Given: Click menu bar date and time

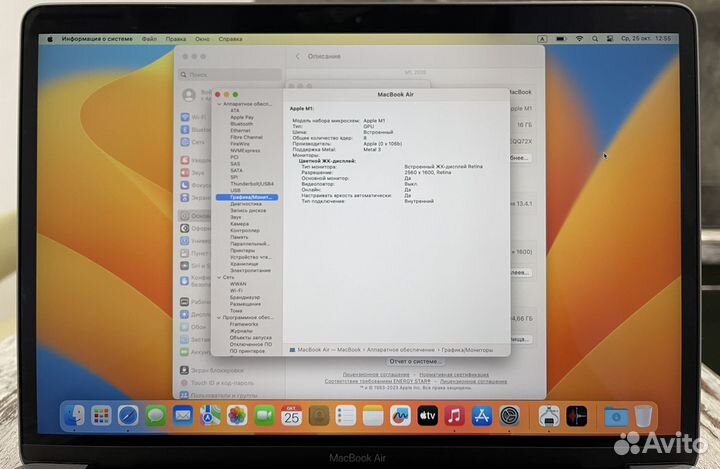Looking at the screenshot, I should click(x=646, y=39).
